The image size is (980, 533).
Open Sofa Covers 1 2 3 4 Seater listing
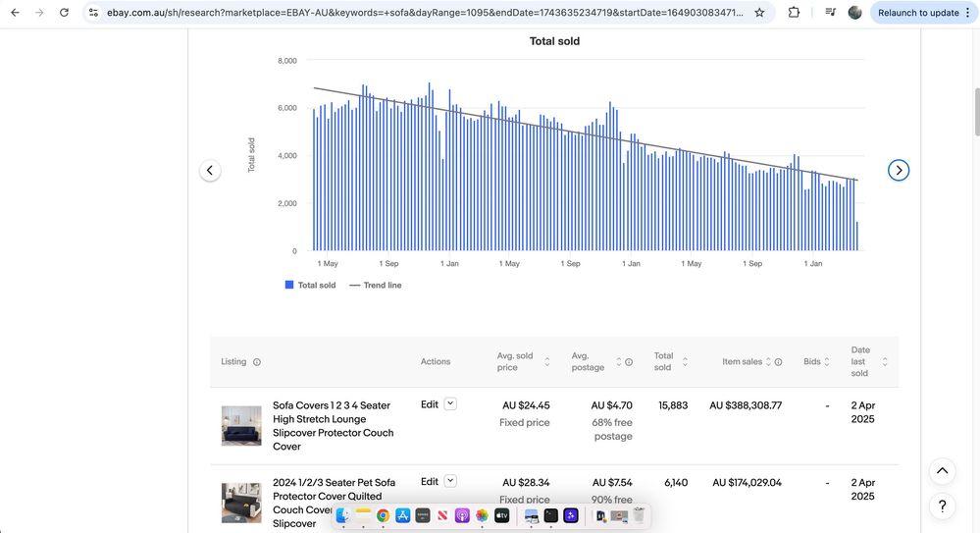[x=334, y=426]
